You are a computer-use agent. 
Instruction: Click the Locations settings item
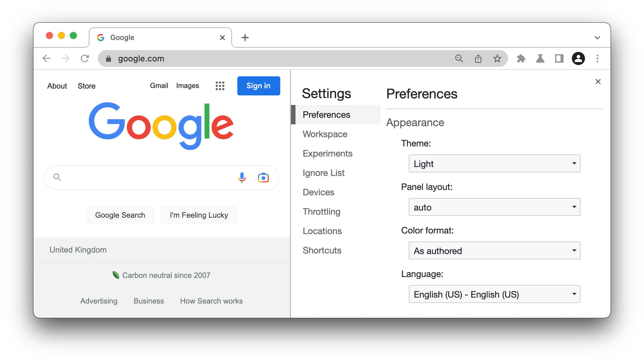[322, 230]
